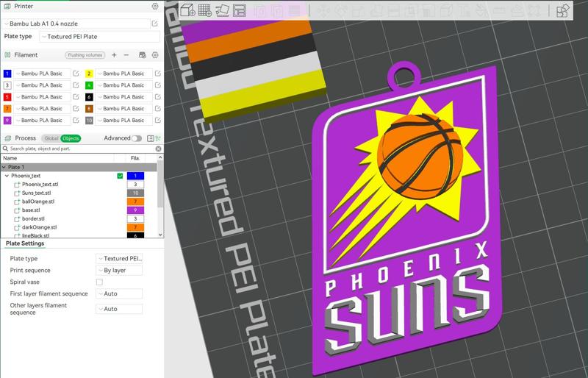The height and width of the screenshot is (378, 588).
Task: Edit filament 9 preset
Action: [76, 120]
